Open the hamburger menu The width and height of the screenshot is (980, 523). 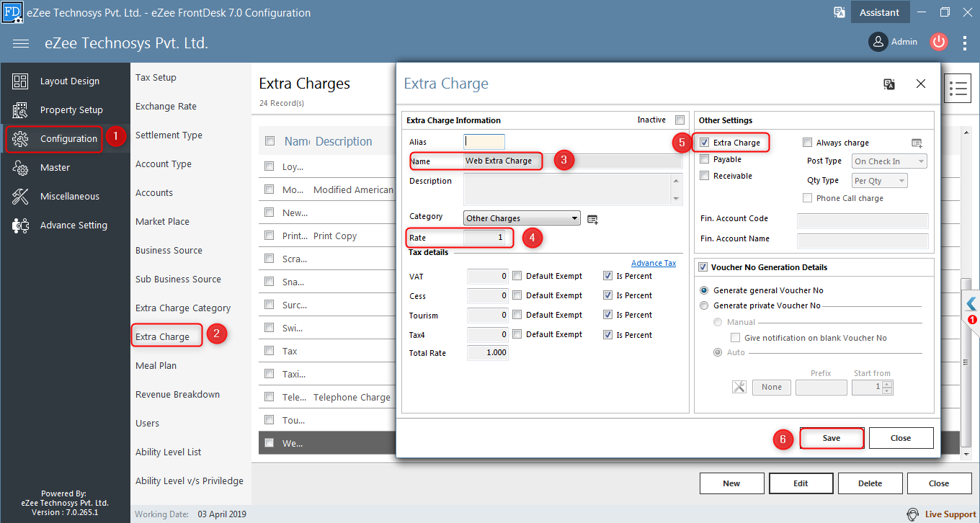(21, 43)
